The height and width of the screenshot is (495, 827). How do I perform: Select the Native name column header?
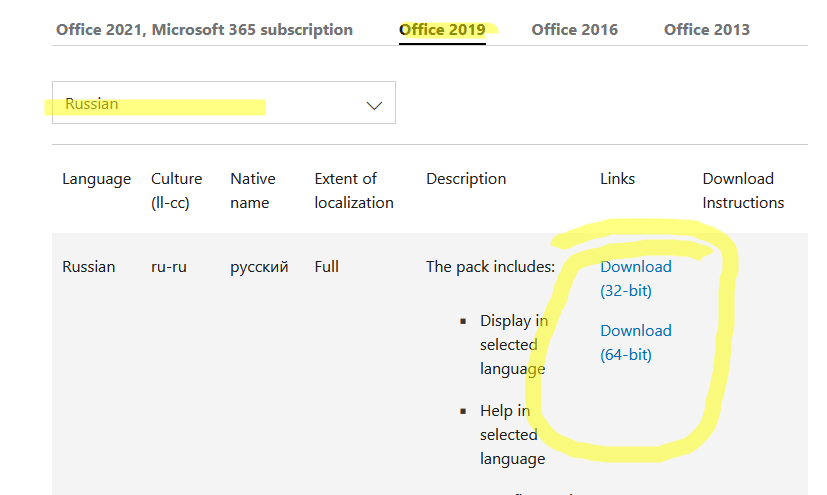pos(253,190)
